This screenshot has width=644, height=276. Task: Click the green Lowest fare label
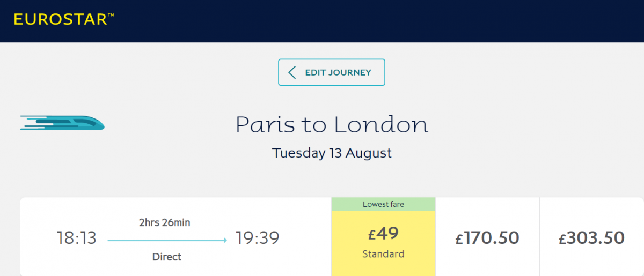(x=383, y=204)
